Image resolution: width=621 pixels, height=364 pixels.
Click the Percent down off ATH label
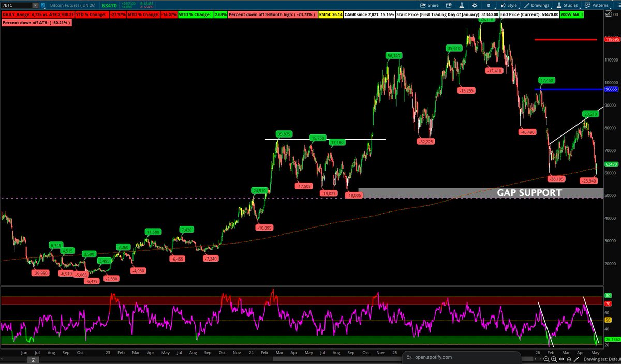pos(36,23)
